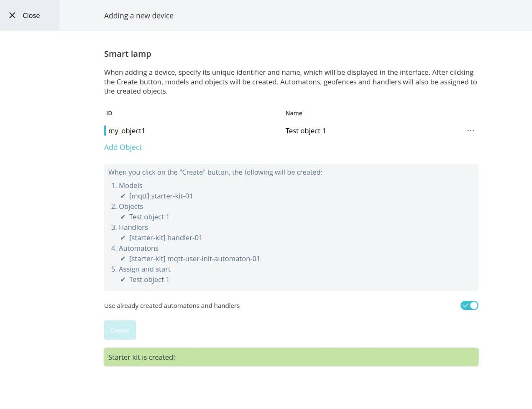Click the ID column header
Screen dimensions: 532x409
point(109,113)
